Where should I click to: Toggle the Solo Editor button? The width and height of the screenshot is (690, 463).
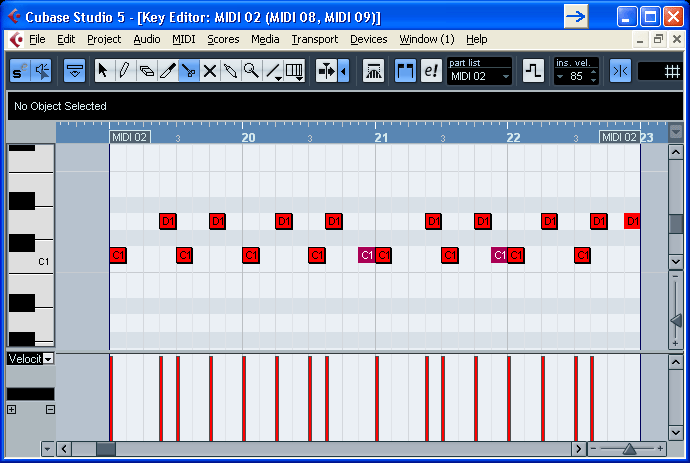(x=20, y=70)
